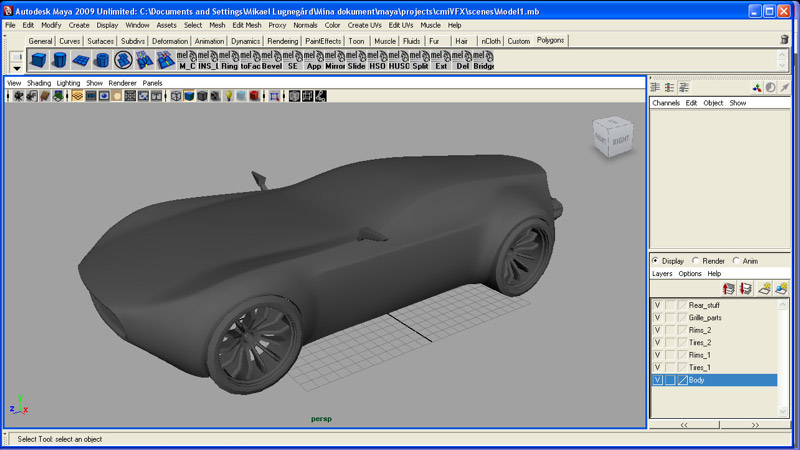This screenshot has height=450, width=800.
Task: Create a polygon pipe from the shelf
Action: [x=102, y=60]
